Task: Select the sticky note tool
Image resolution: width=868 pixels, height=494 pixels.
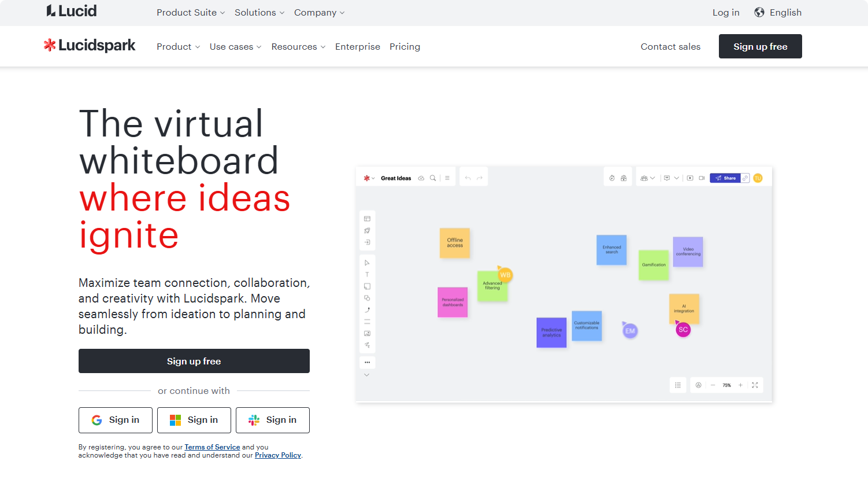Action: [x=367, y=286]
